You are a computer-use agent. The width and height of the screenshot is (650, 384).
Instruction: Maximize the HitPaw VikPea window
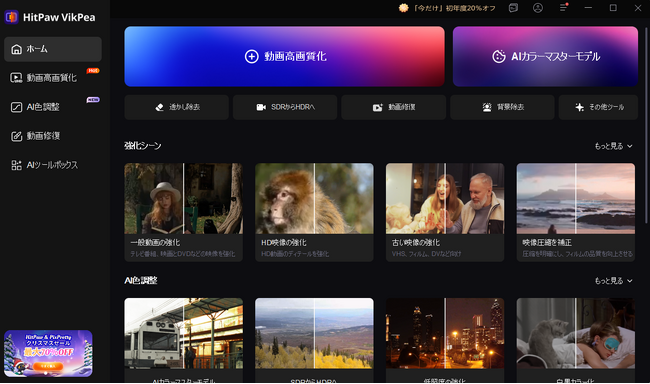coord(613,8)
